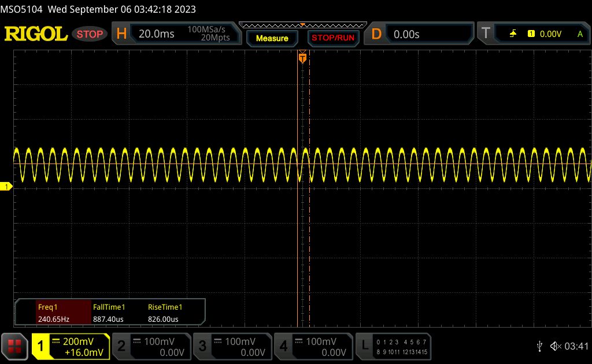Enable channel 4 at 100mV
592x364 pixels.
313,346
